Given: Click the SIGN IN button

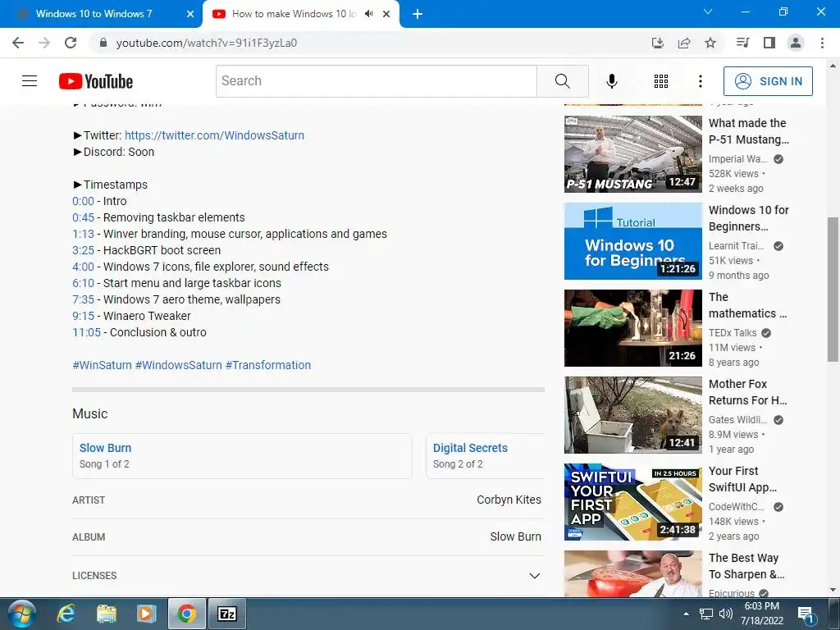Looking at the screenshot, I should pyautogui.click(x=768, y=81).
